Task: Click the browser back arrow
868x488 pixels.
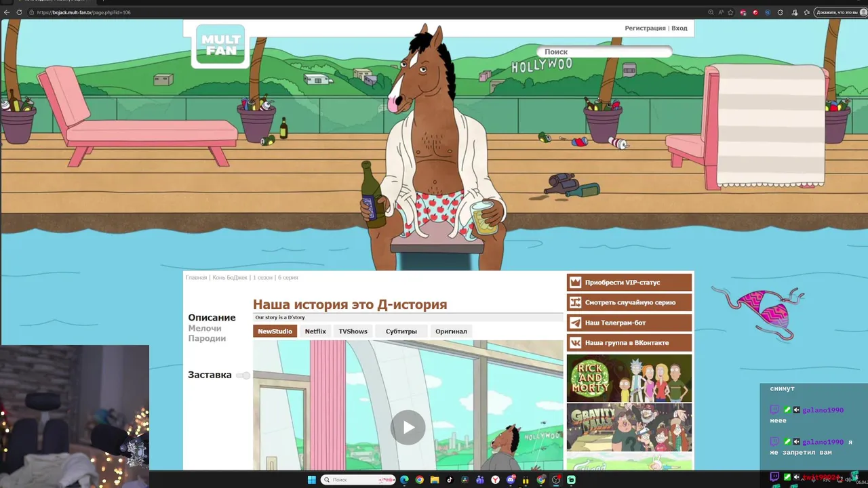Action: 7,12
